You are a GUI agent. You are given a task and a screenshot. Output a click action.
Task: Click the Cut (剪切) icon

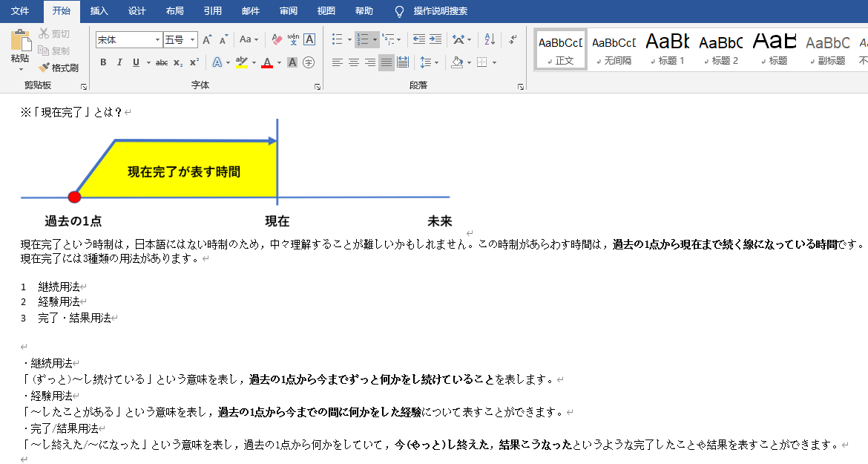coord(52,33)
